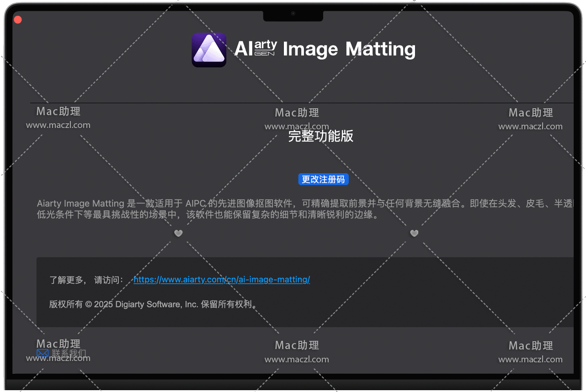Image resolution: width=586 pixels, height=392 pixels.
Task: Click the "Mac助理" watermark above 联系我们
Action: pyautogui.click(x=59, y=344)
